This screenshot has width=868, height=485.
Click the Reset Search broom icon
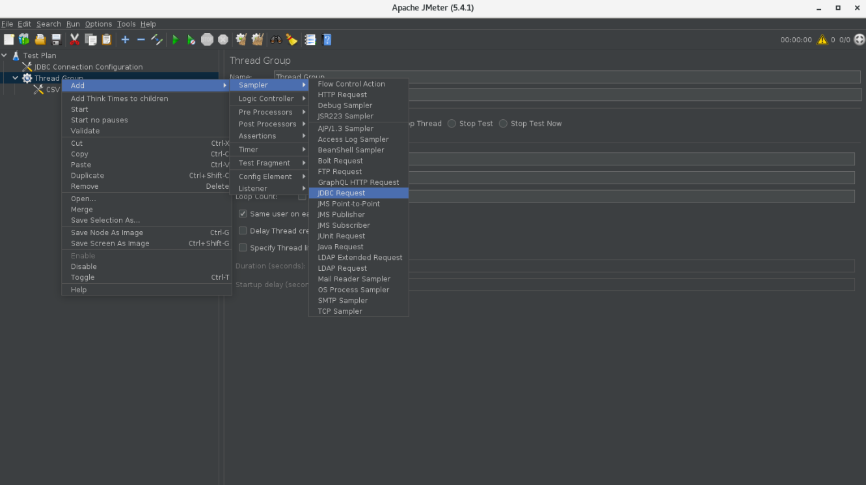[x=292, y=40]
